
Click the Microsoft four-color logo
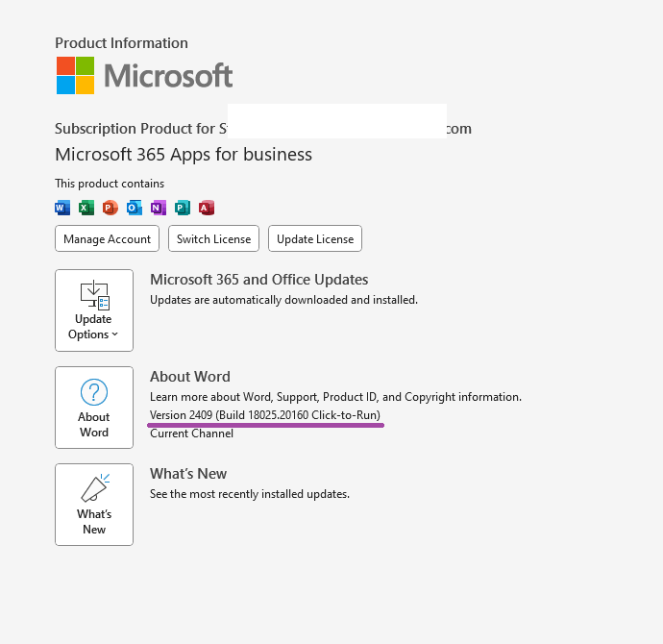click(75, 75)
